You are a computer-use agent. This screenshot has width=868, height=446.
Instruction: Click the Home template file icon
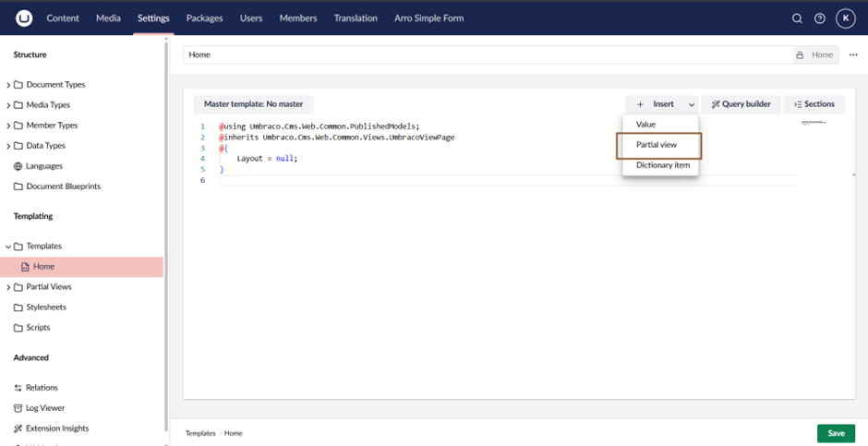pos(25,267)
